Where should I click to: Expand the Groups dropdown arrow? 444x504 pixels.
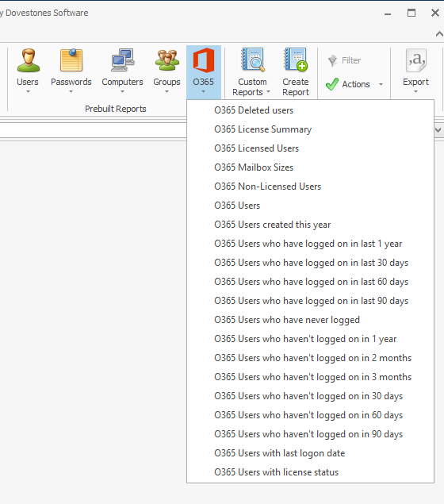coord(166,92)
